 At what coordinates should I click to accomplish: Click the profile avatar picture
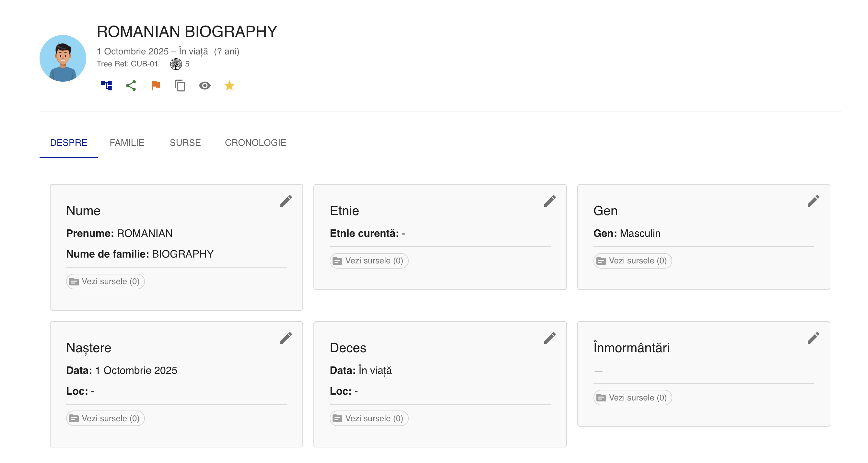(63, 58)
